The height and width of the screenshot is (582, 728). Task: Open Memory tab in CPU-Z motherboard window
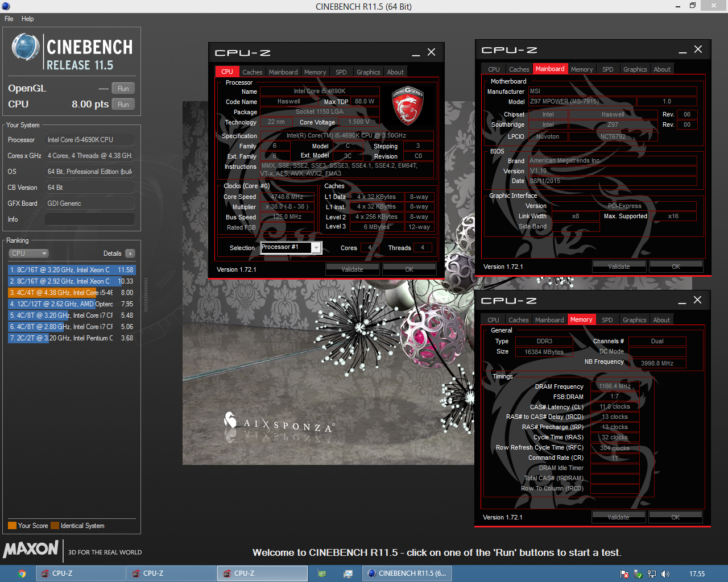tap(582, 69)
